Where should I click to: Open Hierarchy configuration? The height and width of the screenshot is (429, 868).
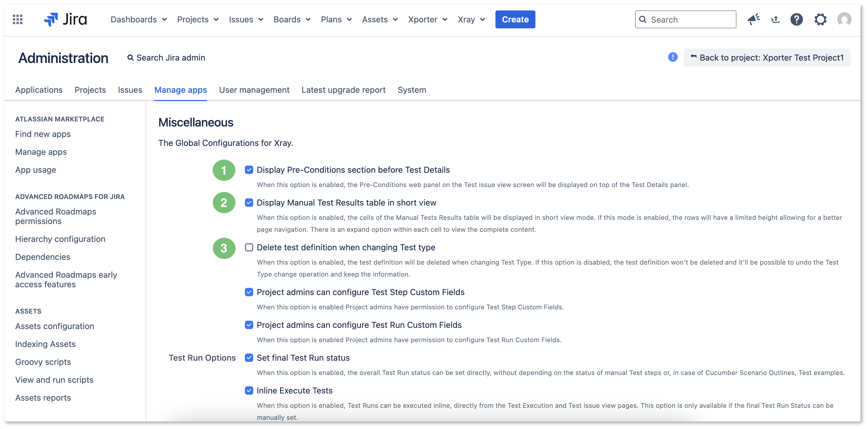60,239
